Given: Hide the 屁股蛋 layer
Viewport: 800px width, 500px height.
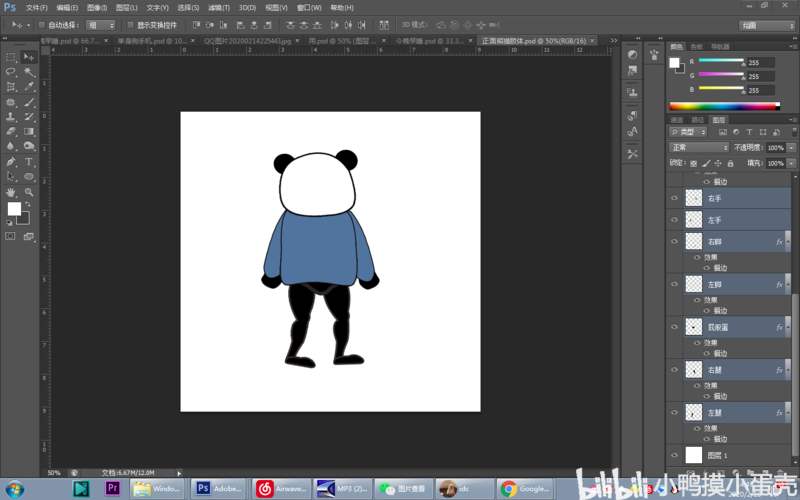Looking at the screenshot, I should pyautogui.click(x=674, y=327).
